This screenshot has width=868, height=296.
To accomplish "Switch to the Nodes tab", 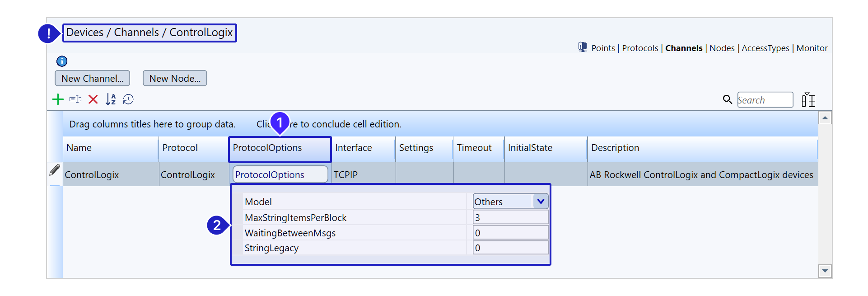I will tap(722, 48).
